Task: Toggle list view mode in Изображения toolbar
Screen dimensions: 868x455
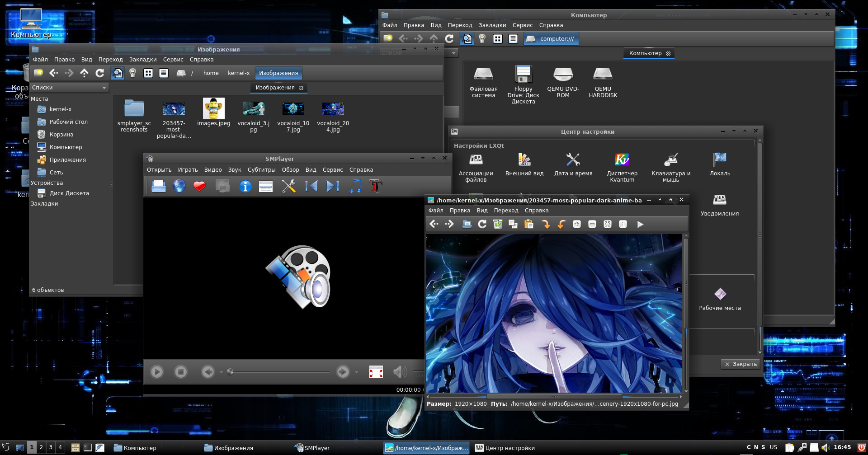Action: [x=164, y=73]
